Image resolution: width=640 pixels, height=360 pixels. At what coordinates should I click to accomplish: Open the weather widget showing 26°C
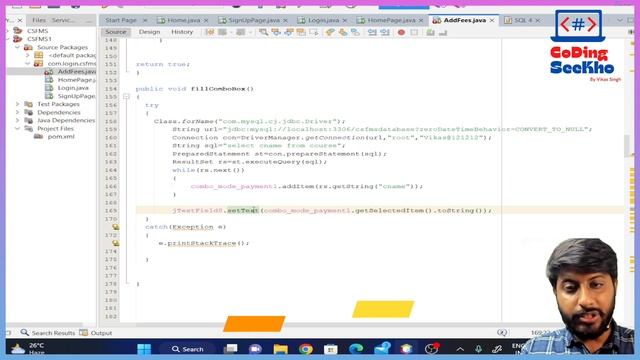click(x=29, y=349)
